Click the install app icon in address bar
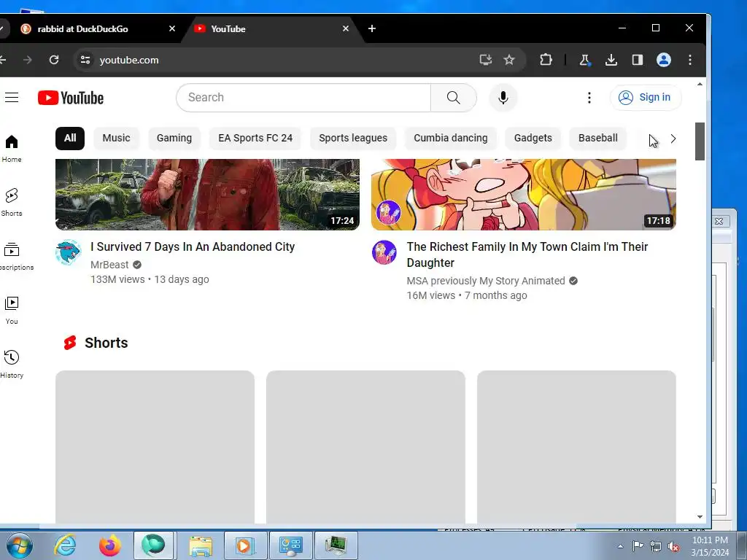Viewport: 747px width, 560px height. tap(485, 60)
